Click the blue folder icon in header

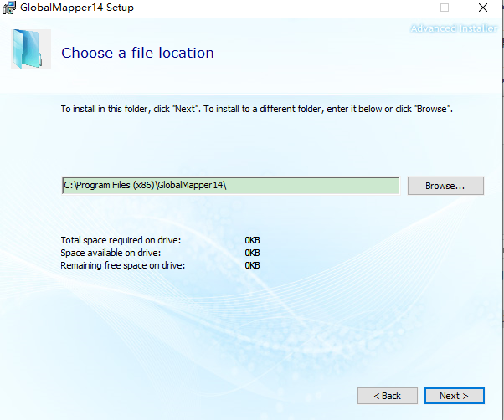(30, 49)
